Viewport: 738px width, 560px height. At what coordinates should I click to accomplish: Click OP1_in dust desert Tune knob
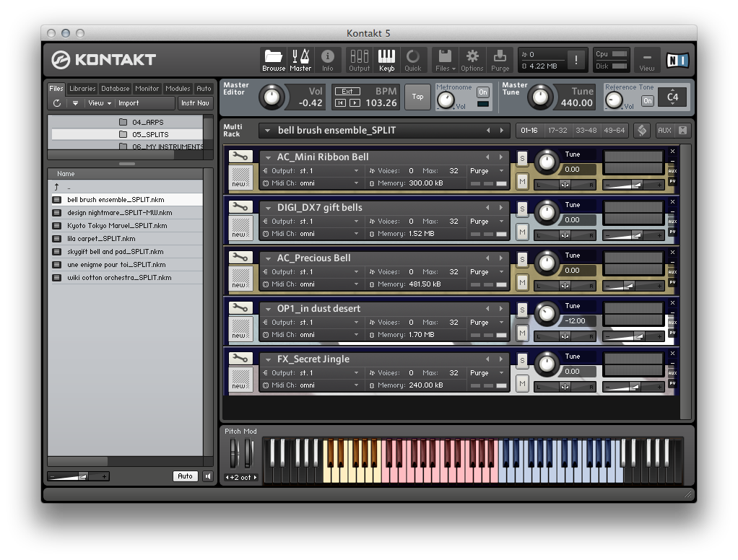tap(547, 314)
